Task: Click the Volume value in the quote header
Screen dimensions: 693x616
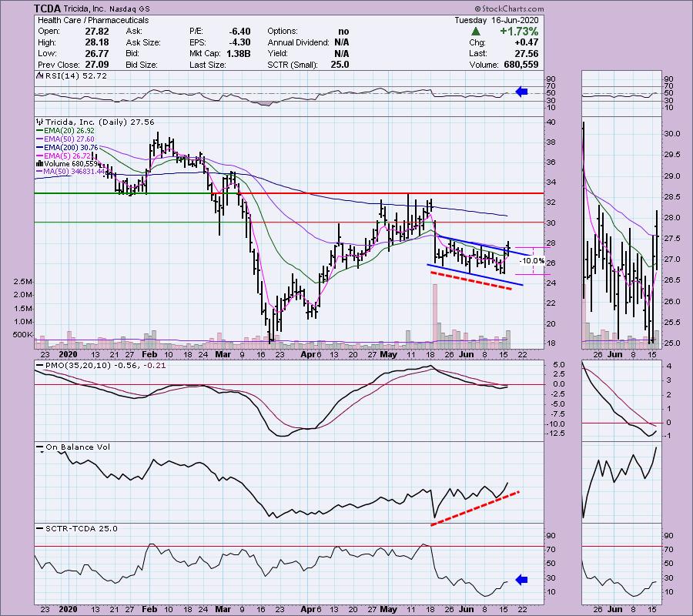Action: (x=521, y=65)
